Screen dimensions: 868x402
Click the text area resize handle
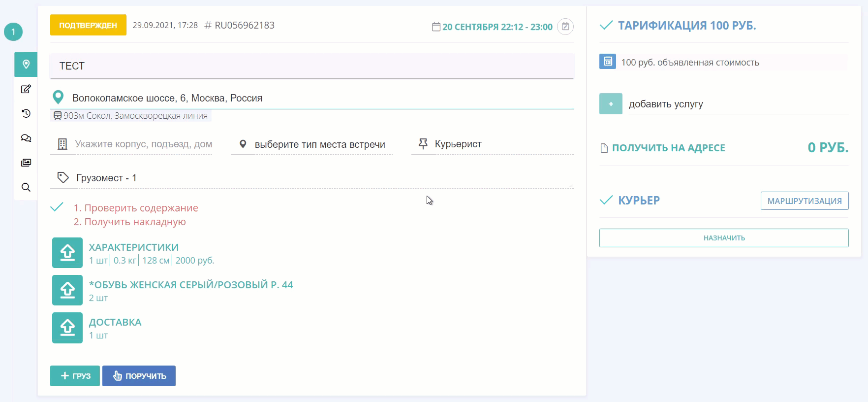coord(571,185)
